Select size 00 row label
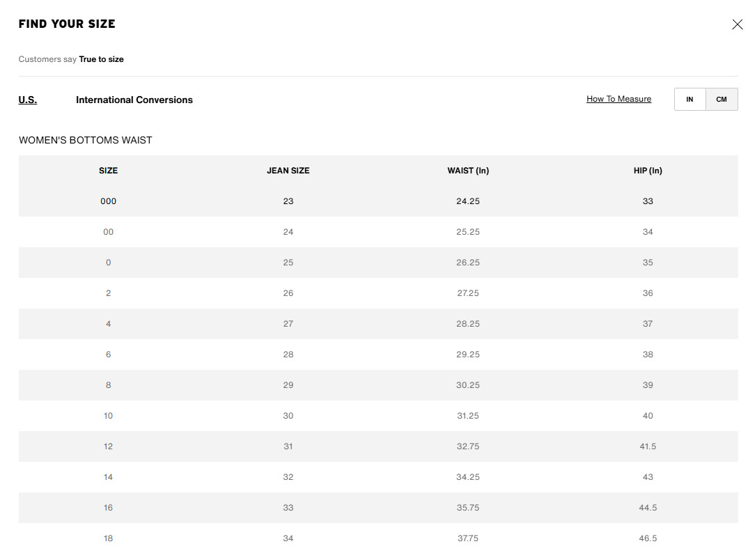 pos(108,232)
